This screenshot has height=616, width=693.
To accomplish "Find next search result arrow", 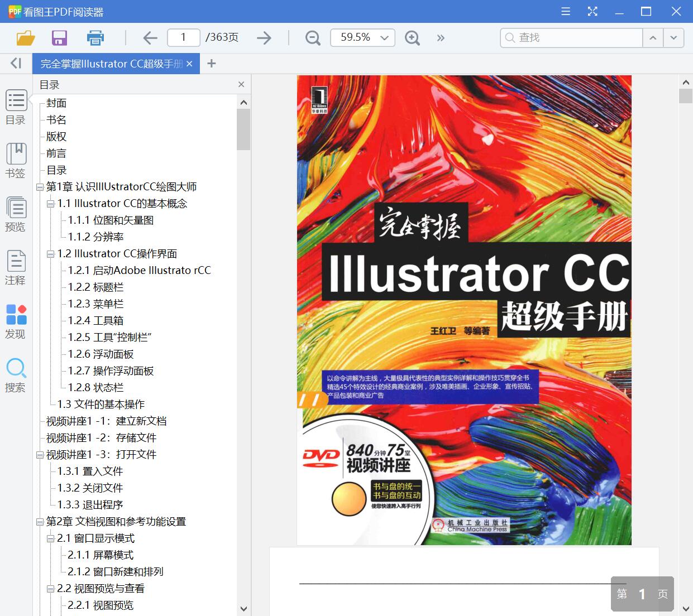I will 673,37.
